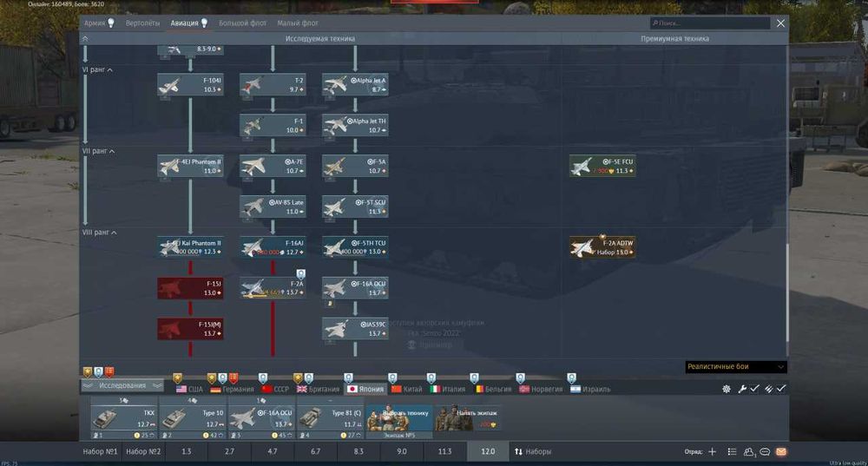The width and height of the screenshot is (868, 466).
Task: Select the IAS39C aircraft card
Action: [x=355, y=329]
